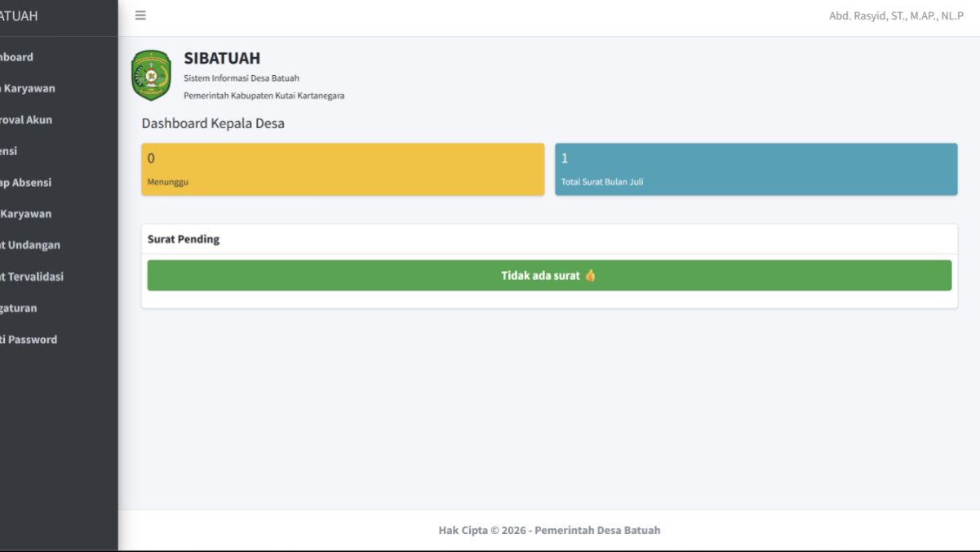Open the Absensi sidebar item
This screenshot has height=552, width=980.
[9, 151]
